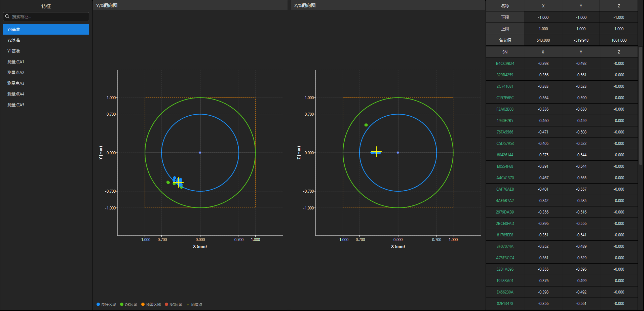Image resolution: width=644 pixels, height=311 pixels.
Task: Open serial number B4CC9B24
Action: coord(505,64)
